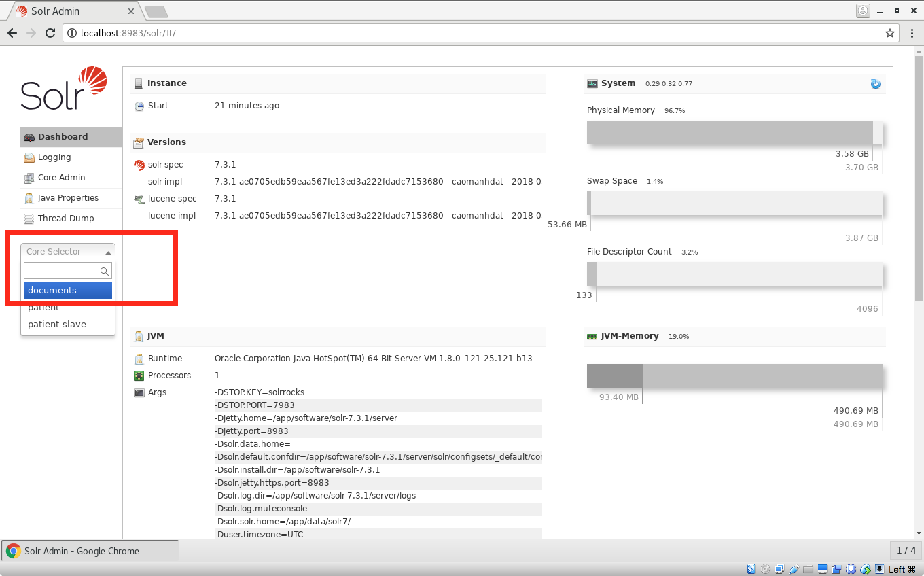Open a new browser tab
This screenshot has height=576, width=924.
[x=157, y=12]
